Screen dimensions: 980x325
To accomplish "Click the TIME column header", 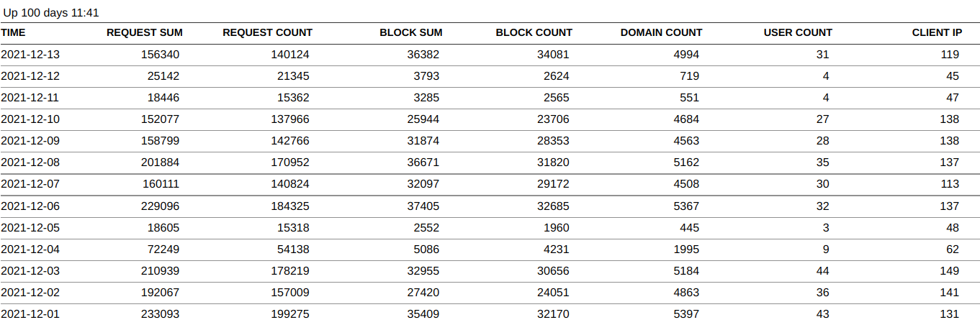I will [13, 32].
